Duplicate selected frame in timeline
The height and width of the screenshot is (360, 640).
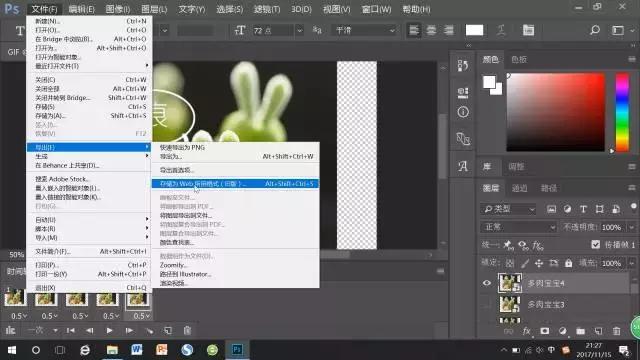168,331
